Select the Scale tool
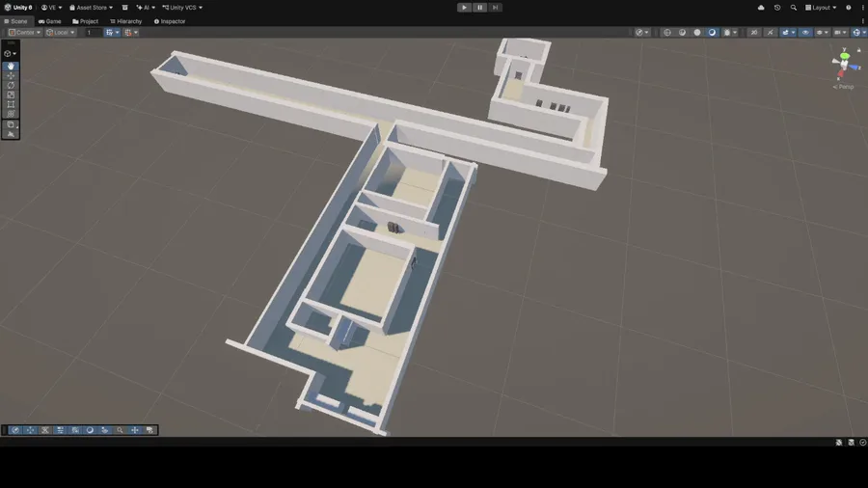 11,95
